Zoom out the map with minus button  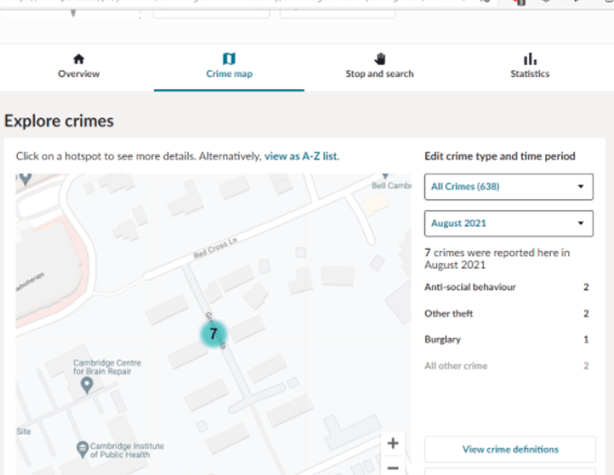point(393,467)
